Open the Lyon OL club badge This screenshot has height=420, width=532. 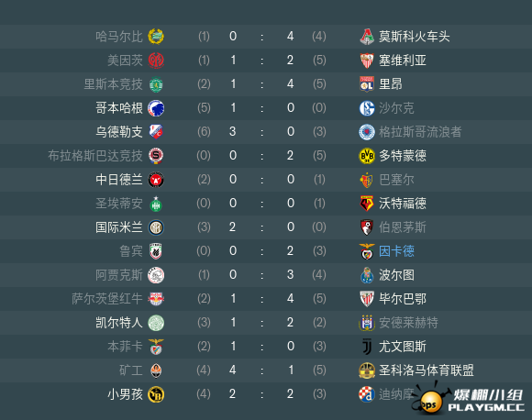(x=367, y=84)
